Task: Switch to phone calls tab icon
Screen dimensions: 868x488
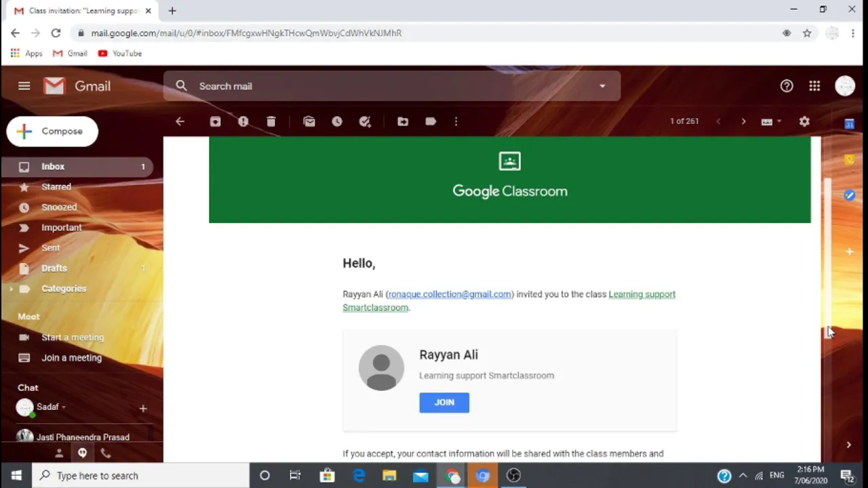Action: point(106,453)
